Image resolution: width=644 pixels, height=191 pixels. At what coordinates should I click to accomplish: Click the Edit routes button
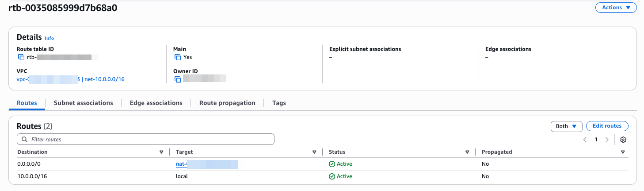click(607, 126)
